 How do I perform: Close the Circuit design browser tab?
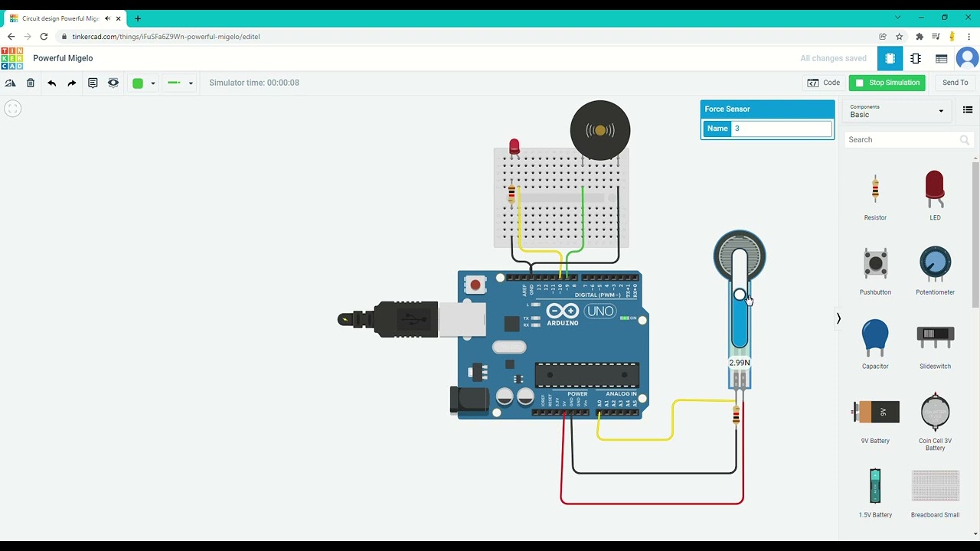[119, 18]
